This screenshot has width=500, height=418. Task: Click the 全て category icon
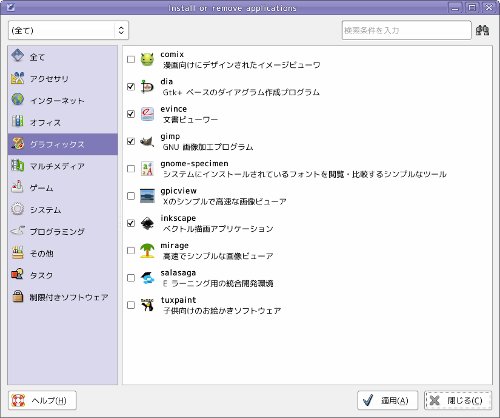pyautogui.click(x=17, y=56)
